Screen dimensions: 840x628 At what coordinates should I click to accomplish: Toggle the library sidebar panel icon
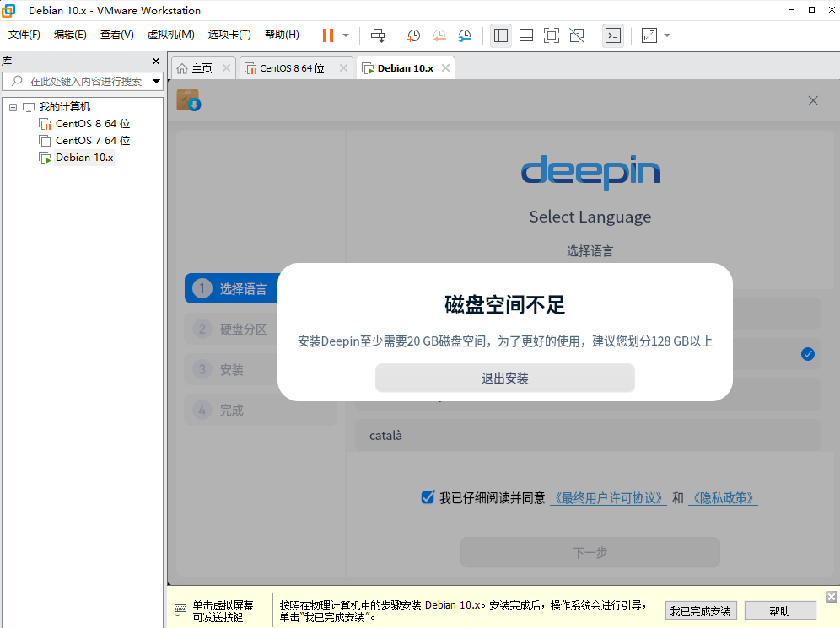[x=500, y=35]
